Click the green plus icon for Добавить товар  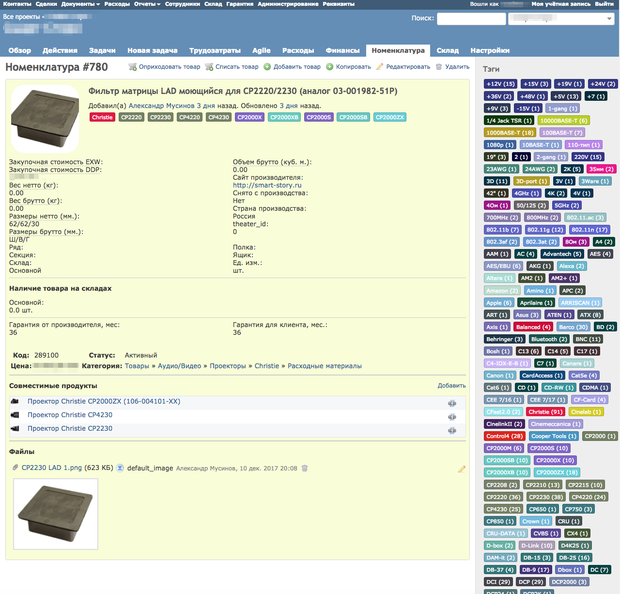(x=267, y=67)
